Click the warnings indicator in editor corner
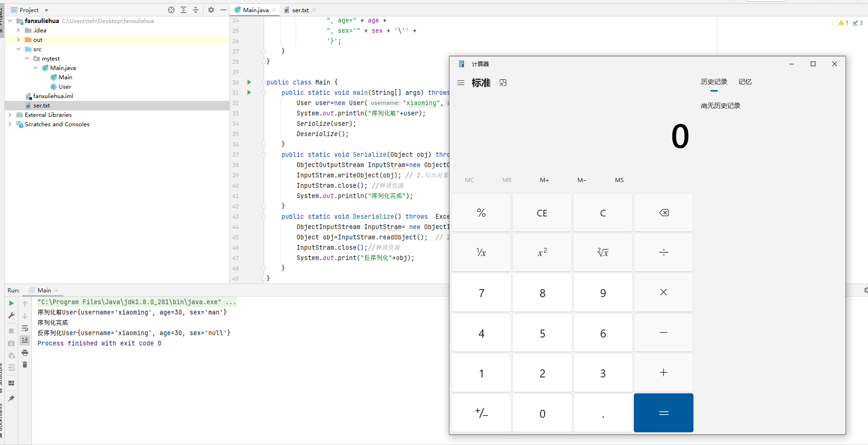This screenshot has width=868, height=445. pos(843,23)
